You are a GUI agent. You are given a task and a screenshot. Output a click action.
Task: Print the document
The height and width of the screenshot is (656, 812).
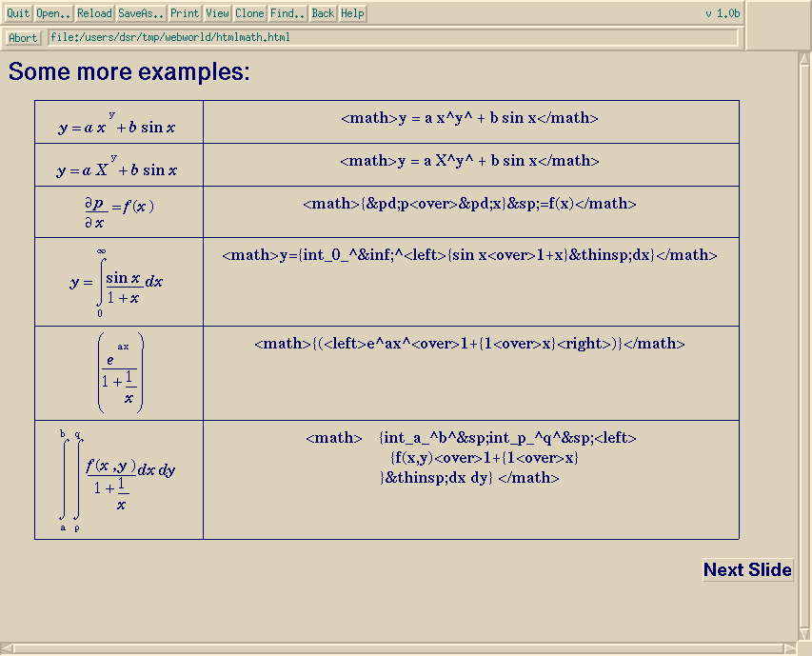185,13
